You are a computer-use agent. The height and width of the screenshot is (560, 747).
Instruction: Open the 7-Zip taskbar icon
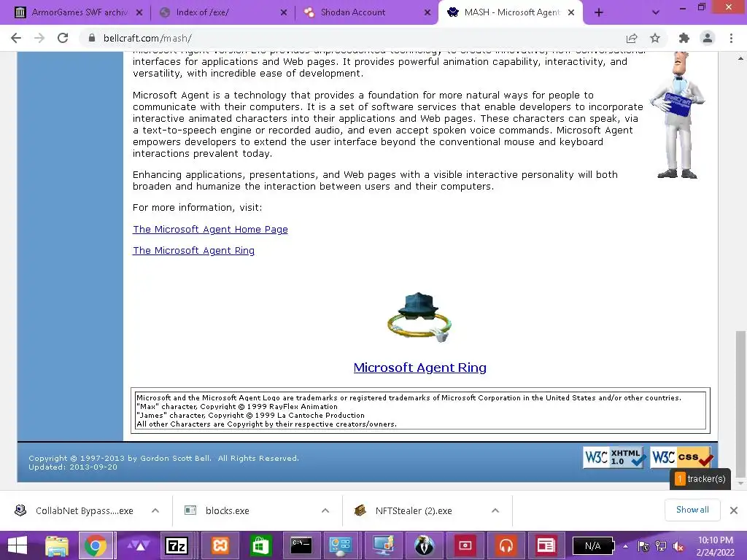[x=177, y=545]
